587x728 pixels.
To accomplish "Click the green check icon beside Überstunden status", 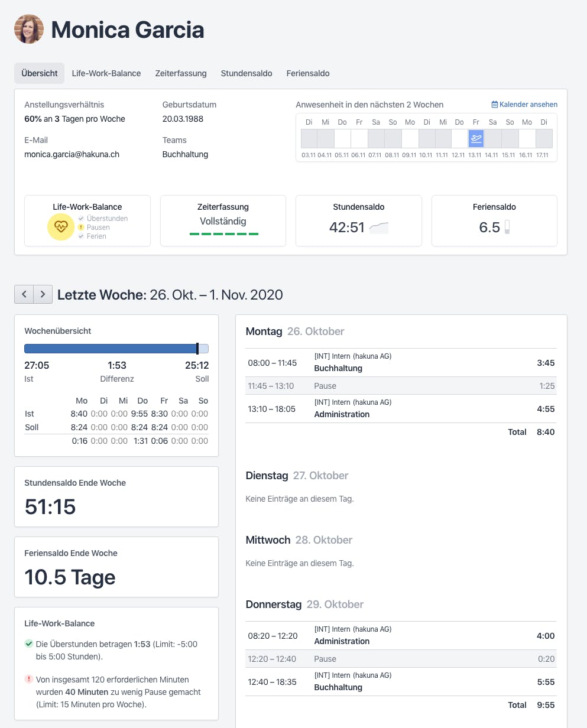I will 28,643.
